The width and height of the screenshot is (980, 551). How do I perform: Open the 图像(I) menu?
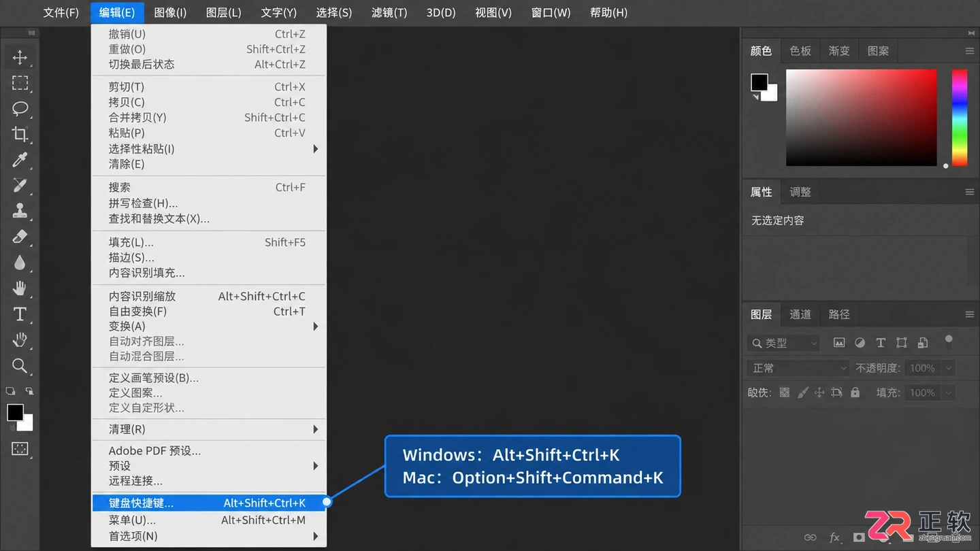pos(170,12)
